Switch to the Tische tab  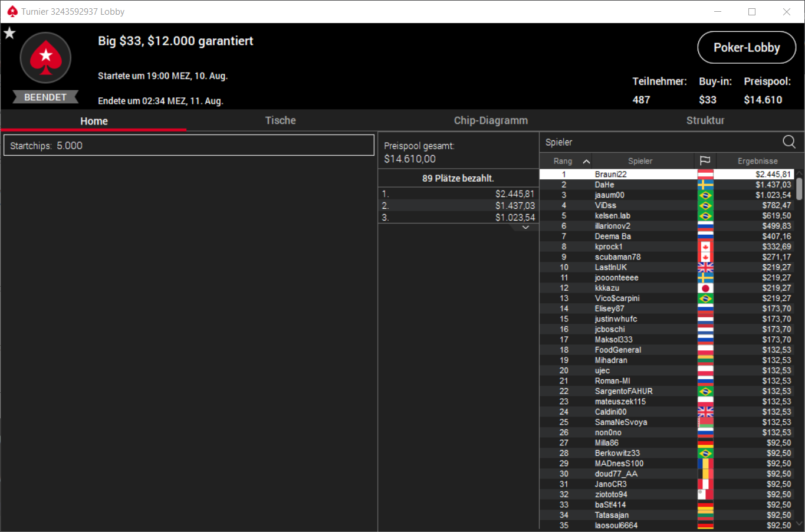coord(280,120)
